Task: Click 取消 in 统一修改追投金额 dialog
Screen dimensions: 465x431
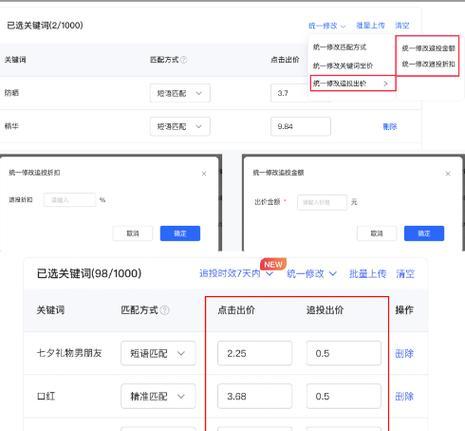Action: [x=377, y=233]
